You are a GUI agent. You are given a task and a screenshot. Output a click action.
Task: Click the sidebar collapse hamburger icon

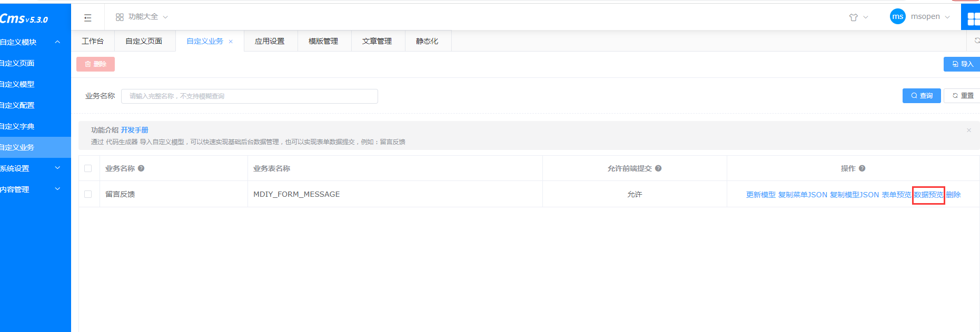click(88, 18)
